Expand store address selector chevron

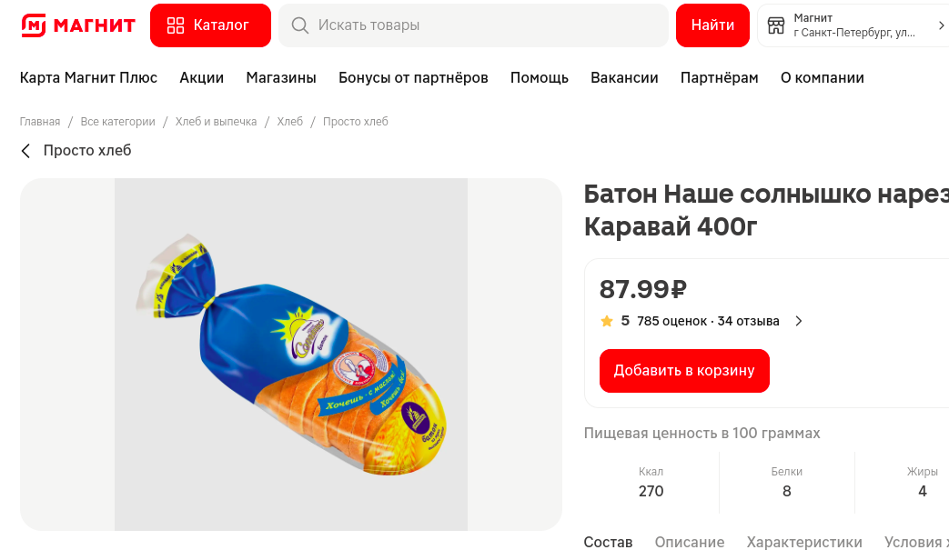tap(941, 25)
